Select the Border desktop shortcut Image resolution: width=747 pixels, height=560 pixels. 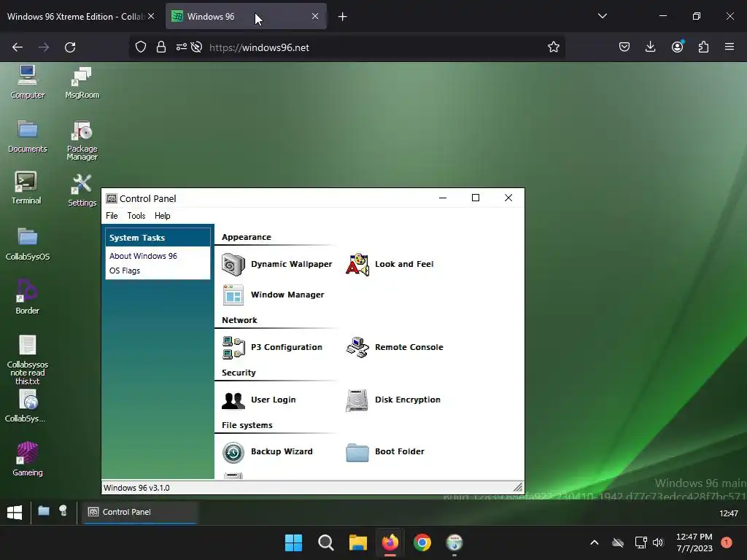coord(27,297)
